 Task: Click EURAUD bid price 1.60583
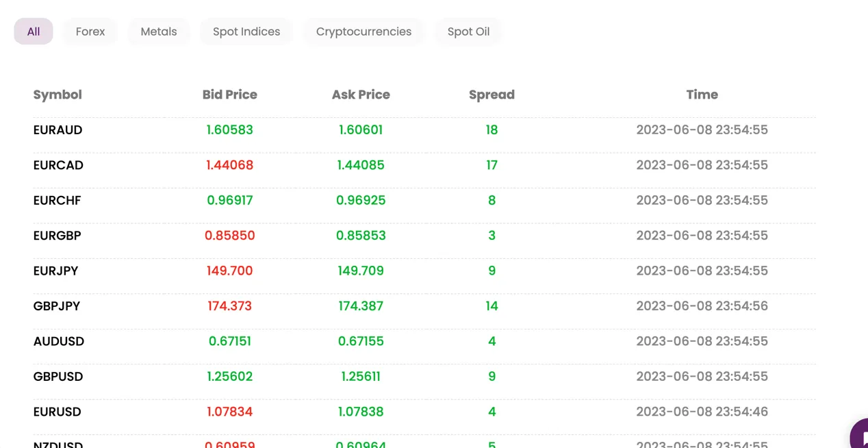(230, 130)
